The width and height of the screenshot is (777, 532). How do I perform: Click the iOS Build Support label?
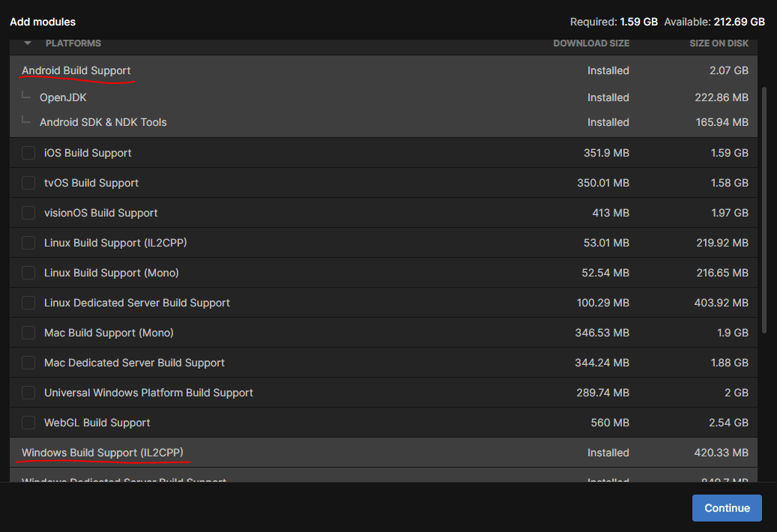coord(88,153)
